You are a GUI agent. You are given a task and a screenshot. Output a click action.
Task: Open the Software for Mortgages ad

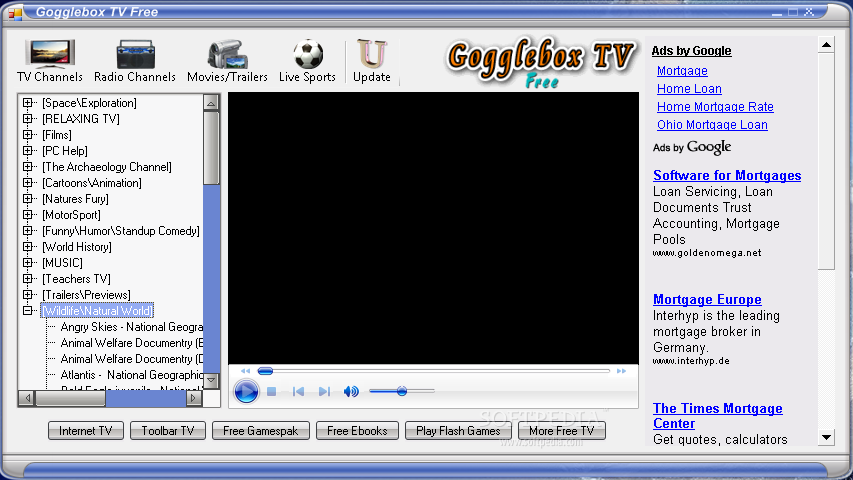pyautogui.click(x=727, y=175)
